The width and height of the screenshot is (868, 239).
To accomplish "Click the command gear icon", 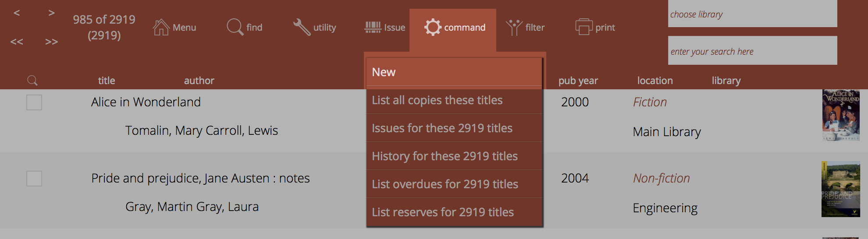I will 433,27.
